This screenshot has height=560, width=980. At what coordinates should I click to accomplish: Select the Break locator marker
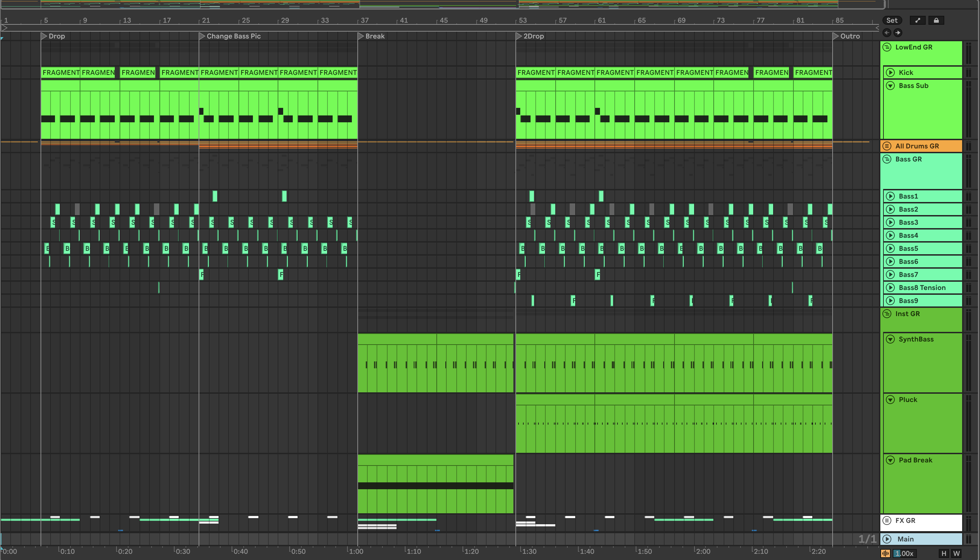[x=361, y=36]
